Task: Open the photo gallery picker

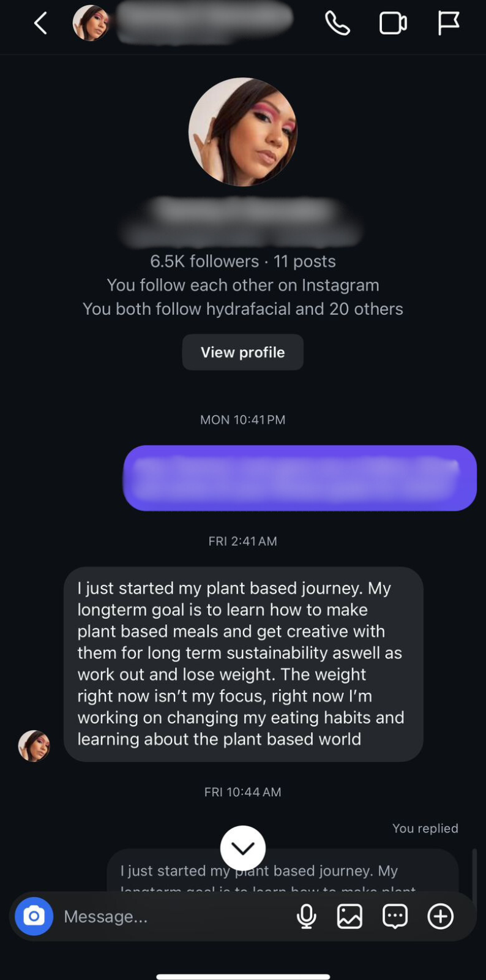Action: (350, 916)
